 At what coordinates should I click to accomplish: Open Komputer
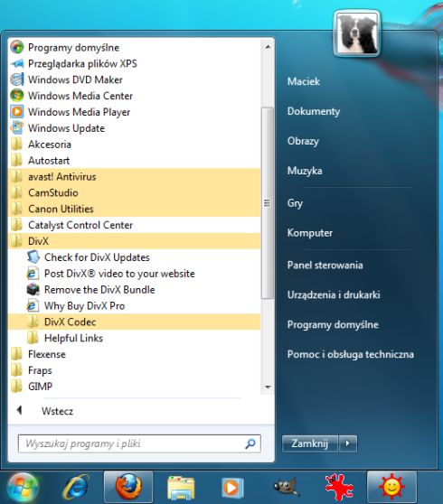[310, 233]
